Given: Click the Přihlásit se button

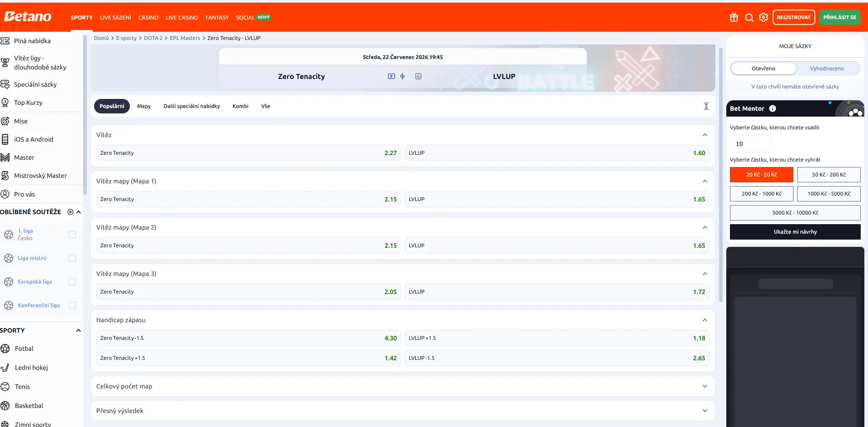Looking at the screenshot, I should [840, 17].
